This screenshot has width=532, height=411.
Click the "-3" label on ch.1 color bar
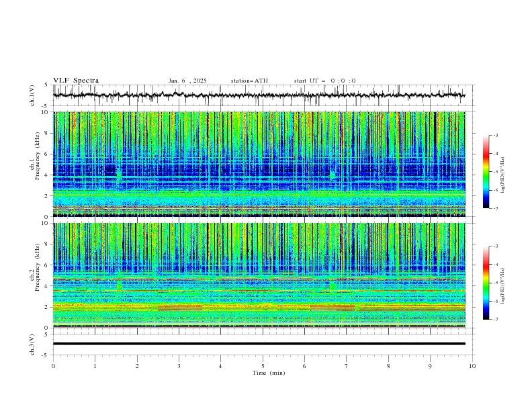click(496, 135)
